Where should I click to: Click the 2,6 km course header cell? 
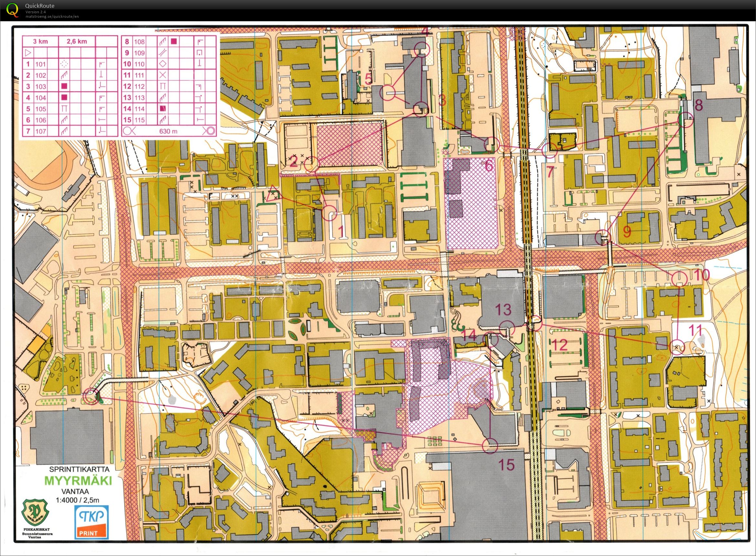pyautogui.click(x=77, y=41)
